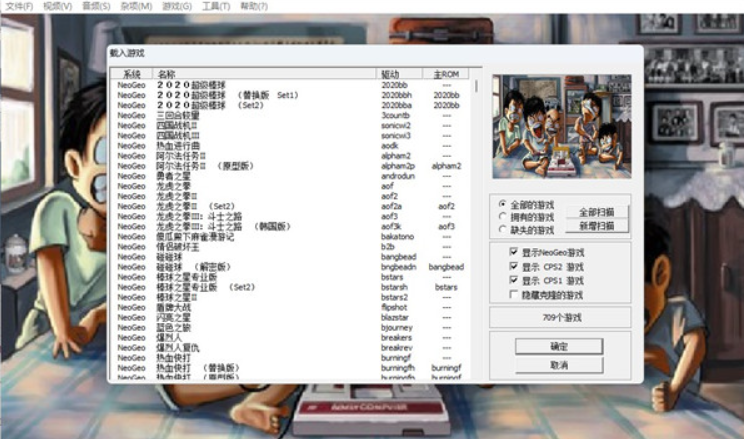Screen dimensions: 744x439
Task: Select the row with driver burningfh
Action: [x=291, y=368]
